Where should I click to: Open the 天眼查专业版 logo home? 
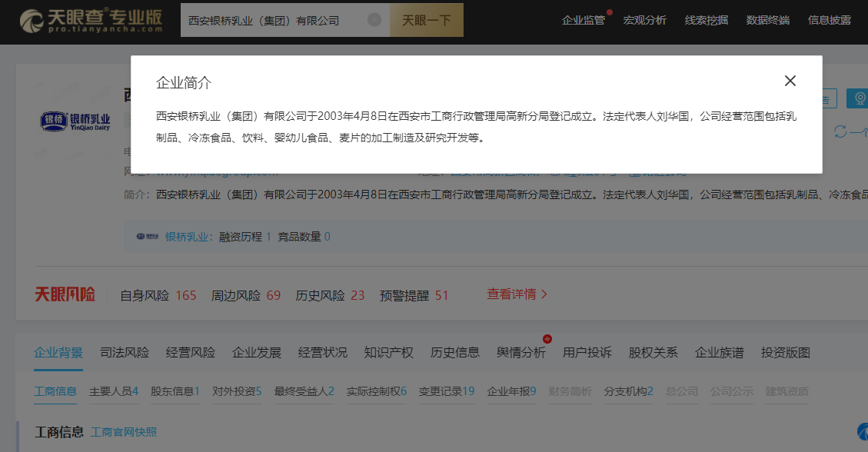[91, 21]
